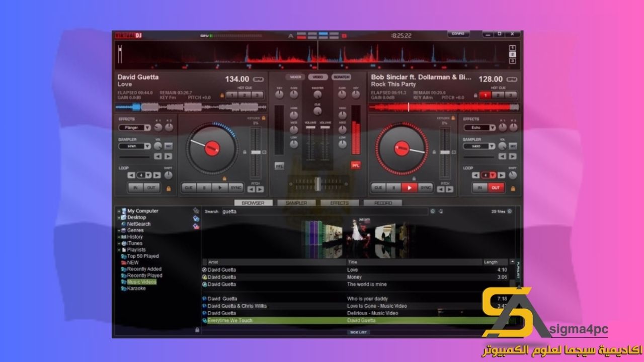
Task: Click the padlock at the bottom of the folder panel
Action: pyautogui.click(x=197, y=330)
